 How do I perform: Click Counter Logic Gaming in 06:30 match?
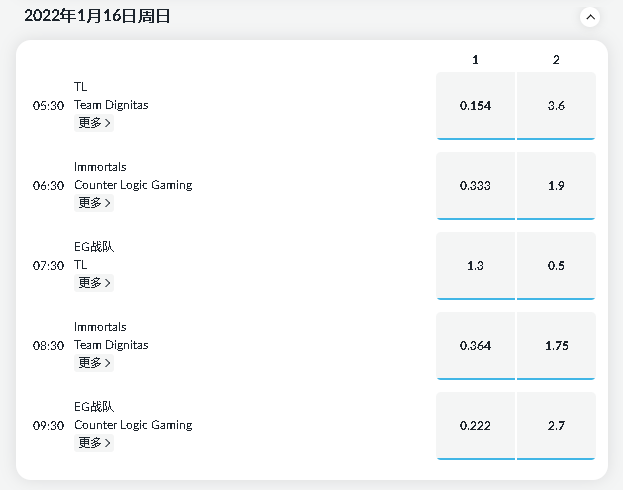[133, 185]
